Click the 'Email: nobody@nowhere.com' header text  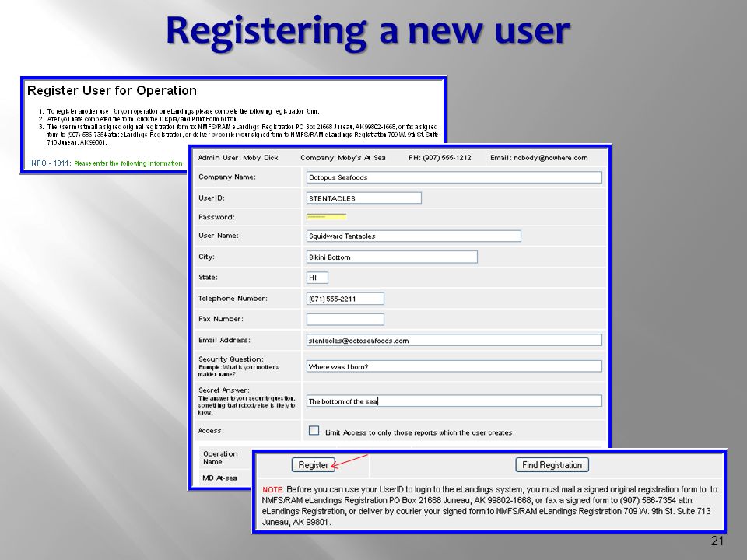[x=538, y=158]
